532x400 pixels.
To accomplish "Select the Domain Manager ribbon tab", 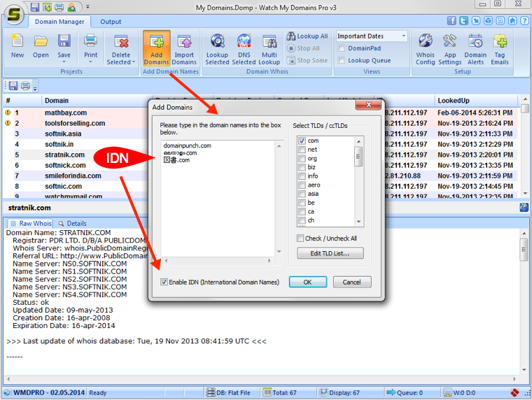I will click(x=59, y=22).
